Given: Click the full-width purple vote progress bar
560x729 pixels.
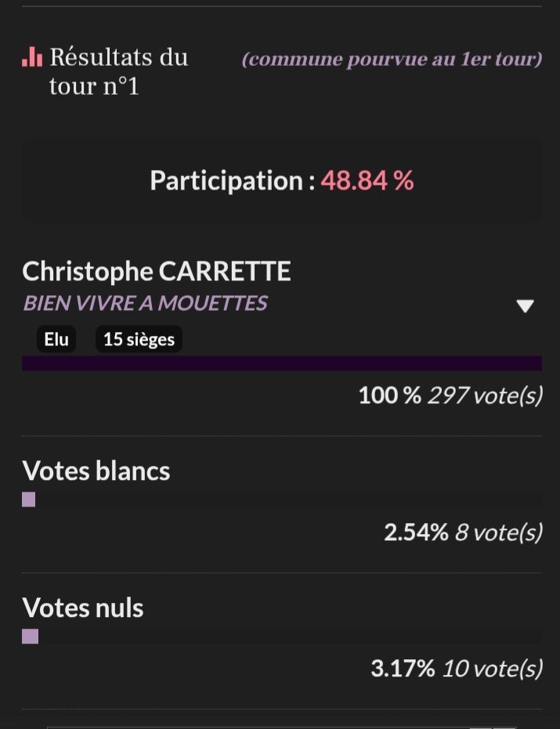Looking at the screenshot, I should point(282,363).
